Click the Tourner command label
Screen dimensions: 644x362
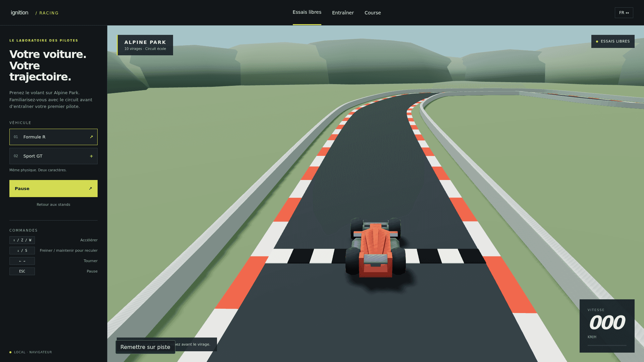tap(91, 261)
